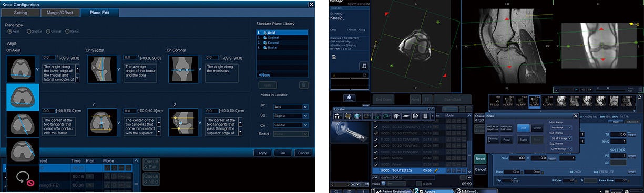
Task: Switch to the Margin/Offset tab
Action: (x=60, y=13)
